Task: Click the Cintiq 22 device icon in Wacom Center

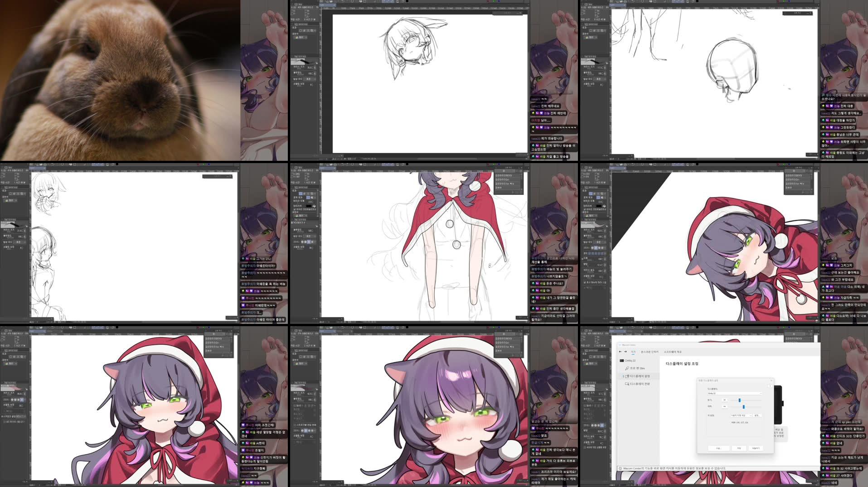Action: click(621, 361)
